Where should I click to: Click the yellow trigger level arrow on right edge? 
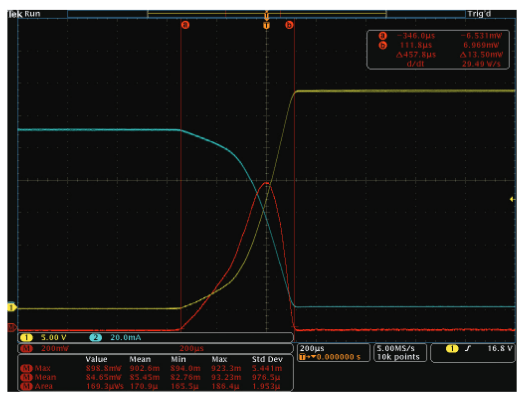coord(512,199)
